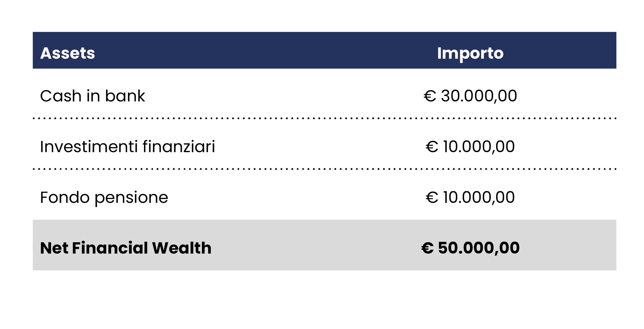Click dotted divider below Investimenti finanziari
Viewport: 644px width, 329px height.
click(x=325, y=169)
